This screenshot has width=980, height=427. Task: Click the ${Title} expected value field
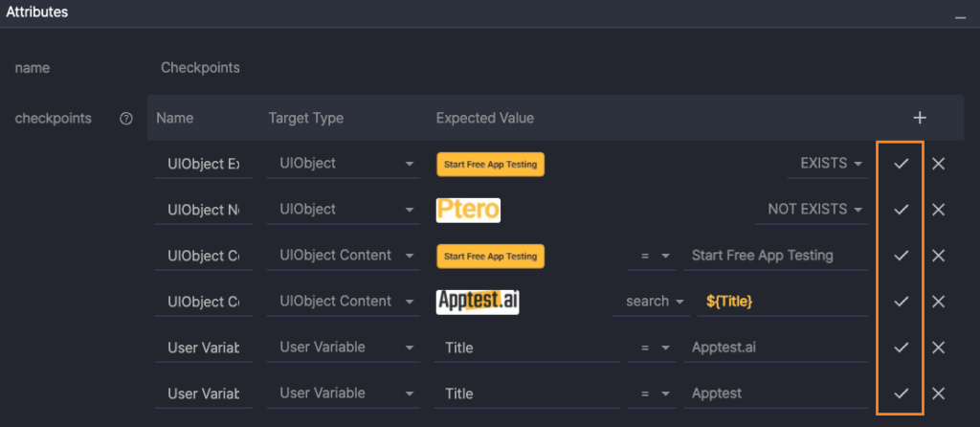click(780, 302)
